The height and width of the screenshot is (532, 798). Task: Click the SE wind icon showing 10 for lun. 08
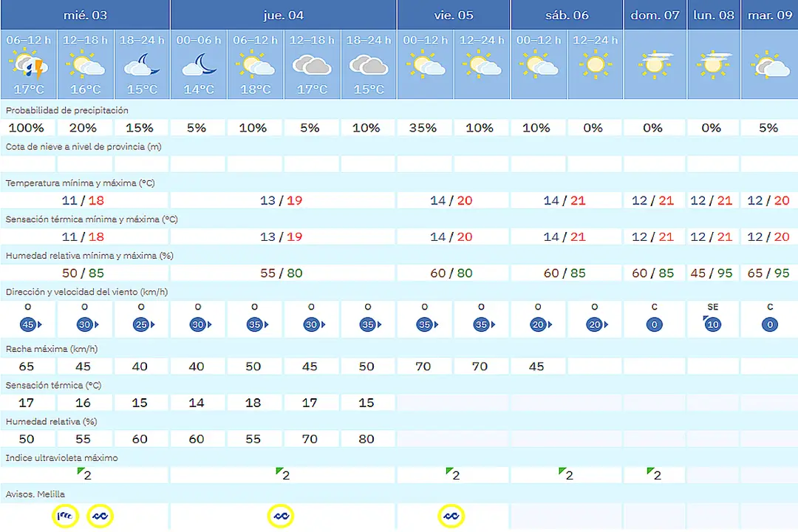click(x=712, y=324)
